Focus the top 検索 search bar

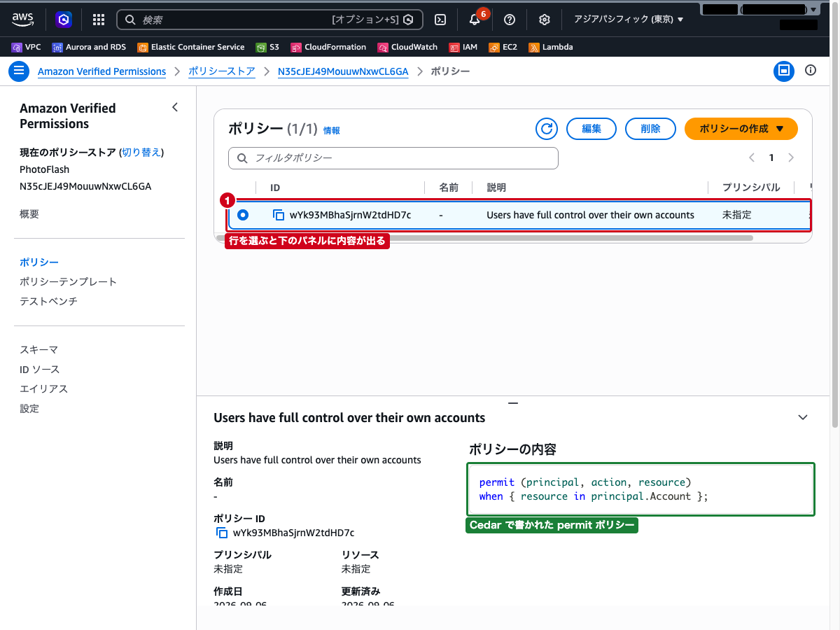[x=270, y=20]
